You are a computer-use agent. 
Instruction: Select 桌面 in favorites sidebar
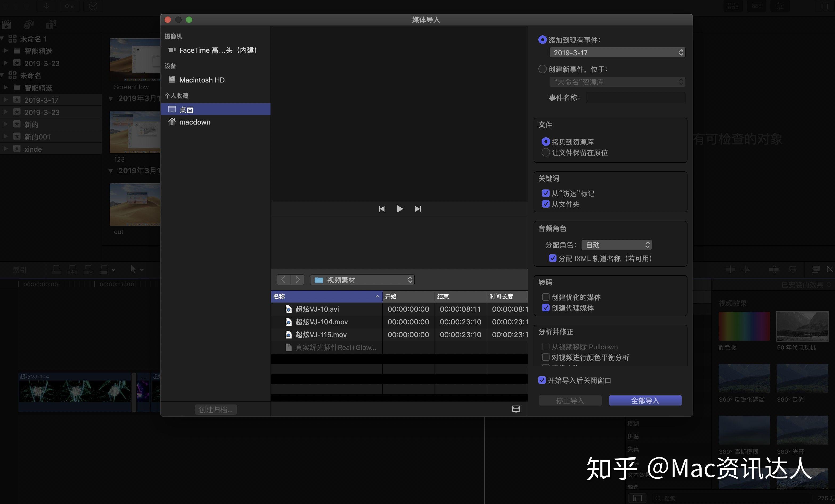click(x=215, y=109)
